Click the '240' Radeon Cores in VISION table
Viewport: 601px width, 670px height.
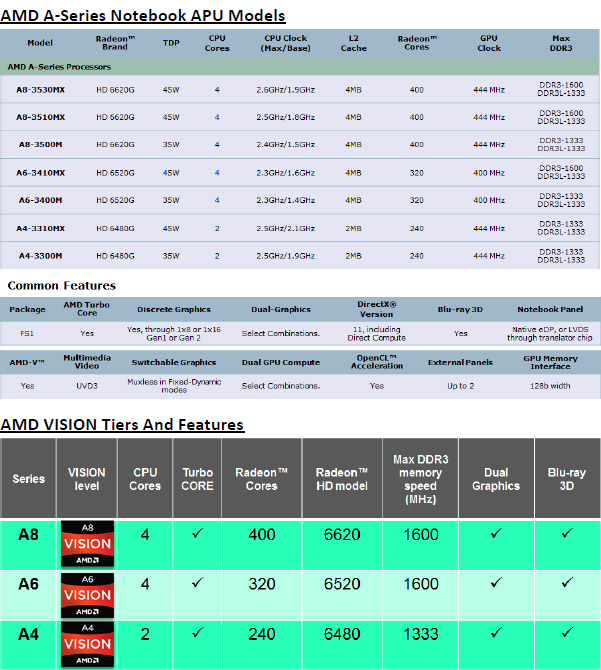click(262, 634)
